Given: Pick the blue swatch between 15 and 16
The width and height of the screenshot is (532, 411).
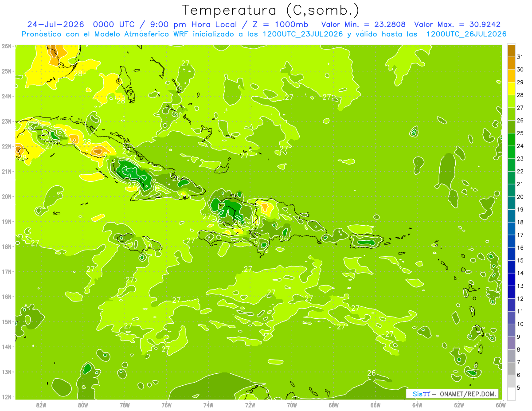Looking at the screenshot, I should (x=511, y=254).
